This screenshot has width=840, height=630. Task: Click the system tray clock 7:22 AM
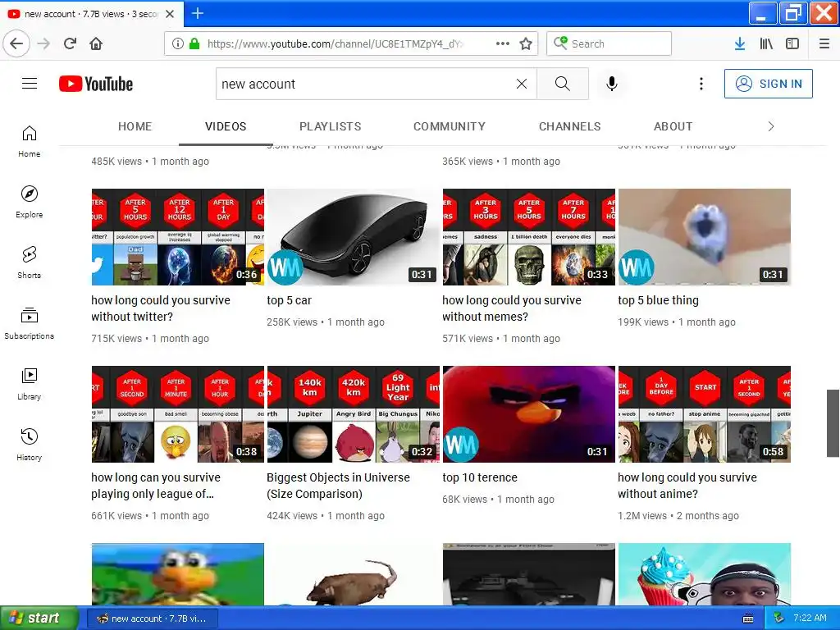(x=810, y=618)
